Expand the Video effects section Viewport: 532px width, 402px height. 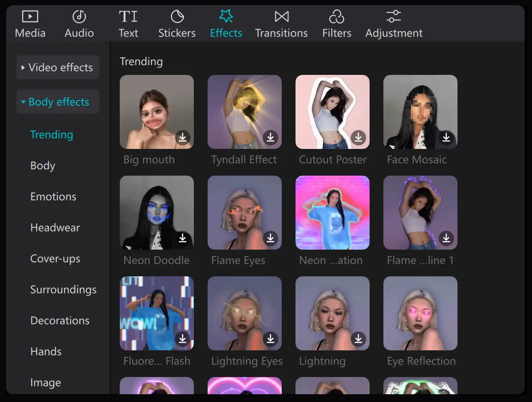(x=58, y=67)
